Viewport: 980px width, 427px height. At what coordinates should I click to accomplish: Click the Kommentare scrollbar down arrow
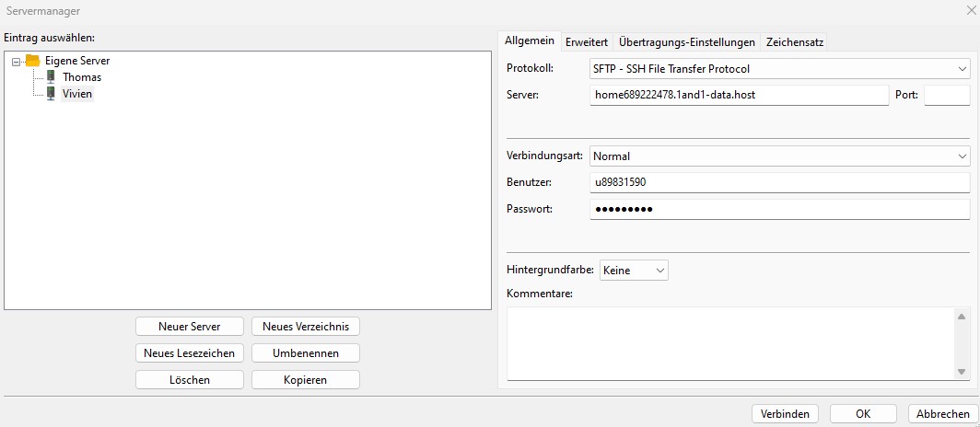pos(962,372)
